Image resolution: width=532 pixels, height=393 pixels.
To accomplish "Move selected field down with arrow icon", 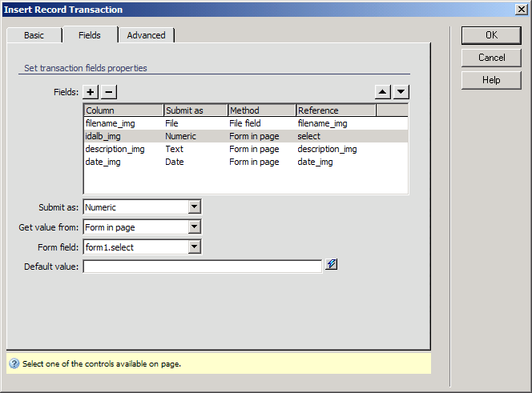I will 401,92.
